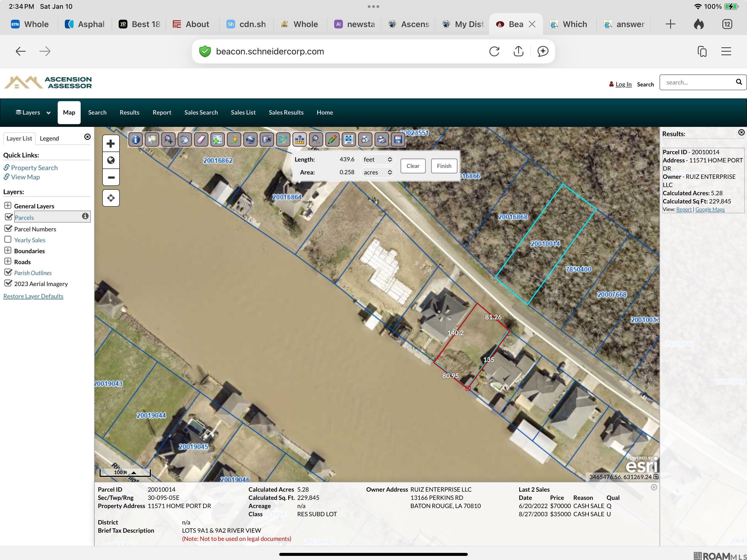Click the Clear button in the measurement panel
This screenshot has width=747, height=560.
point(413,166)
